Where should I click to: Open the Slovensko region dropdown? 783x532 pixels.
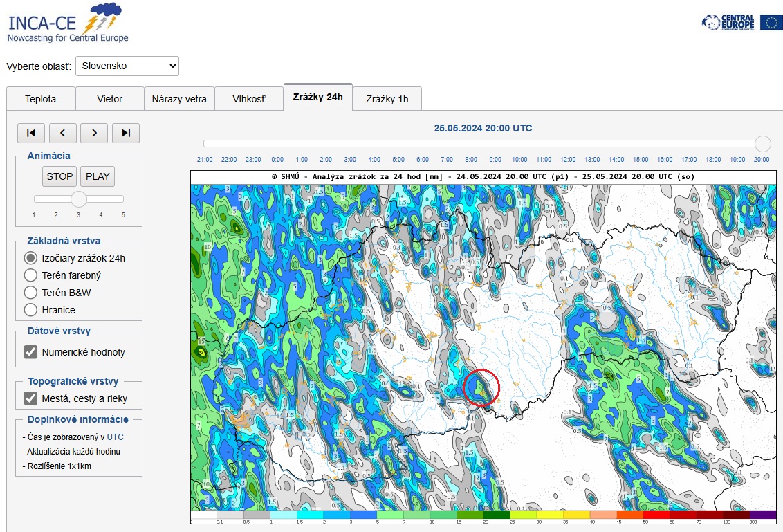pyautogui.click(x=127, y=66)
